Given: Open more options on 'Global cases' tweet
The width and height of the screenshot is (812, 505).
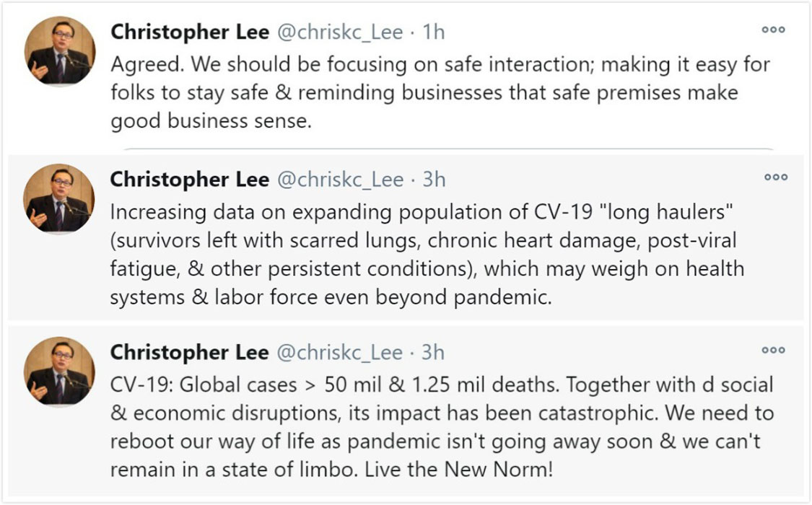Looking at the screenshot, I should (773, 351).
